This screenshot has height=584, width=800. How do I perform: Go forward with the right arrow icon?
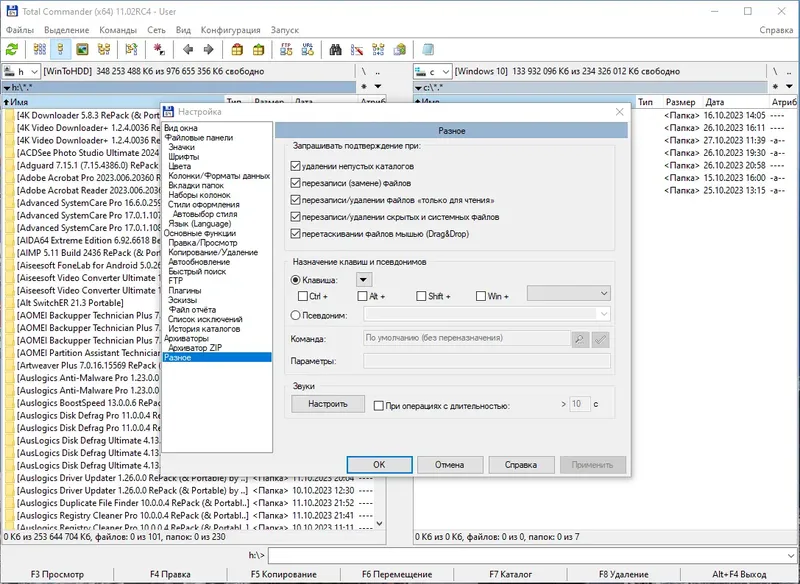[x=208, y=49]
